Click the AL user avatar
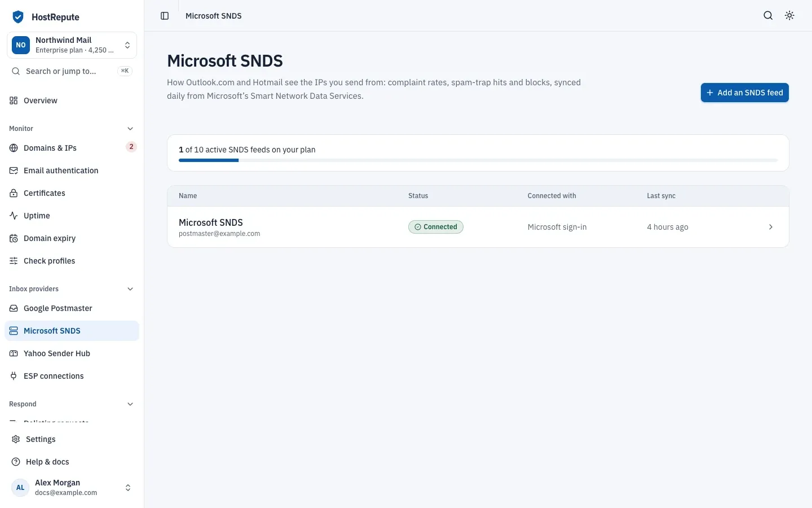The width and height of the screenshot is (812, 508). pyautogui.click(x=20, y=488)
